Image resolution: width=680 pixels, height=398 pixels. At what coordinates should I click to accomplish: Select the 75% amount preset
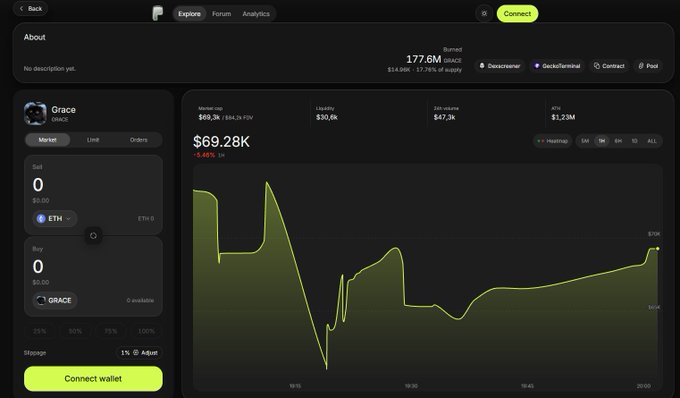pyautogui.click(x=111, y=331)
